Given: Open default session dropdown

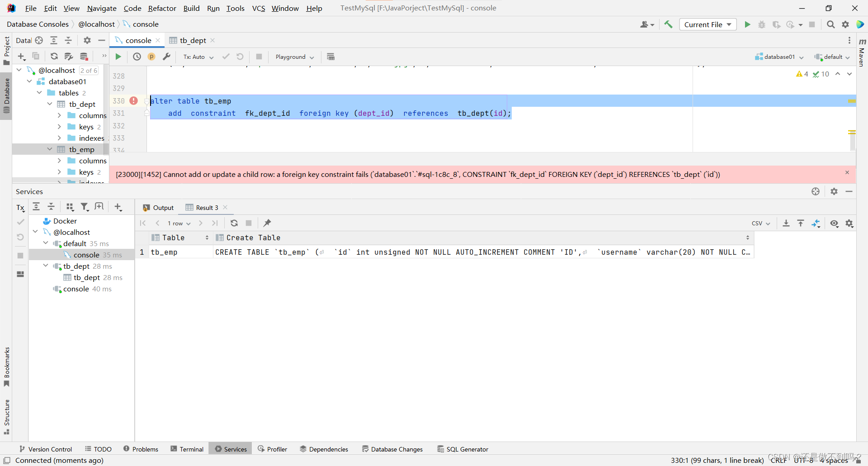Looking at the screenshot, I should tap(832, 57).
